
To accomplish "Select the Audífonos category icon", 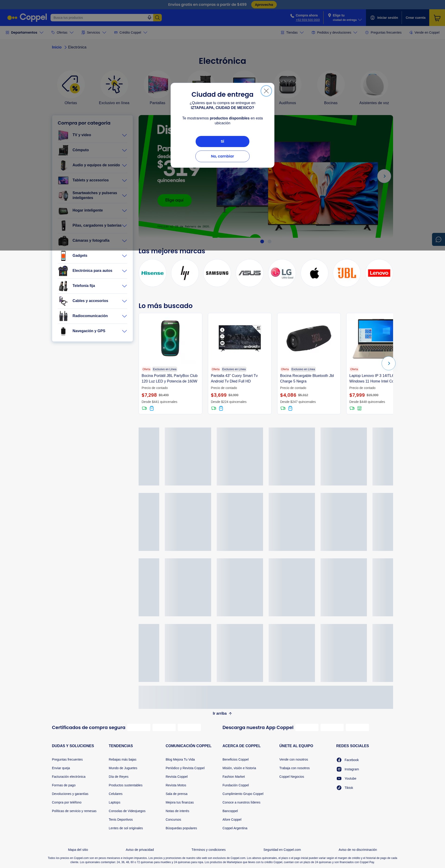I will (x=287, y=84).
